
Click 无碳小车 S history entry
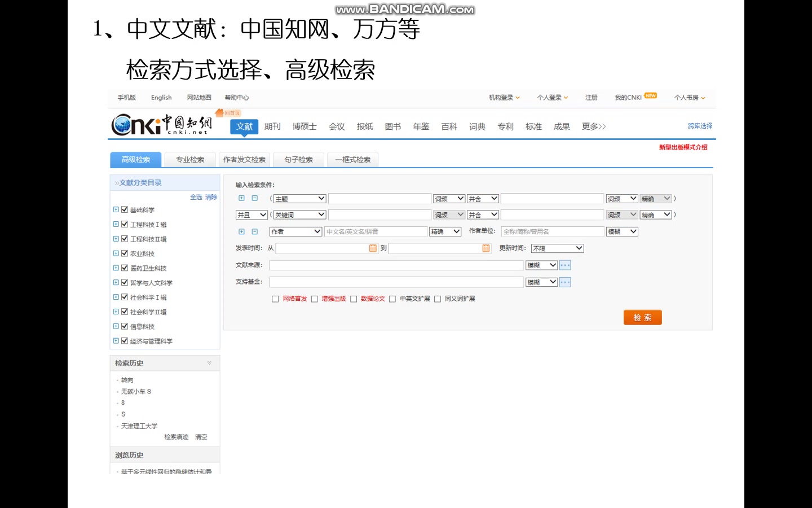click(136, 391)
